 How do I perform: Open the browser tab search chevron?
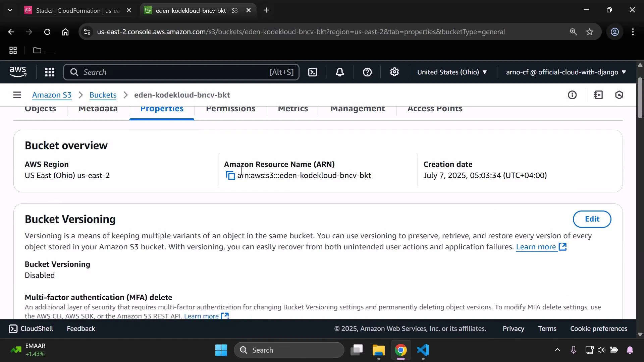tap(10, 10)
